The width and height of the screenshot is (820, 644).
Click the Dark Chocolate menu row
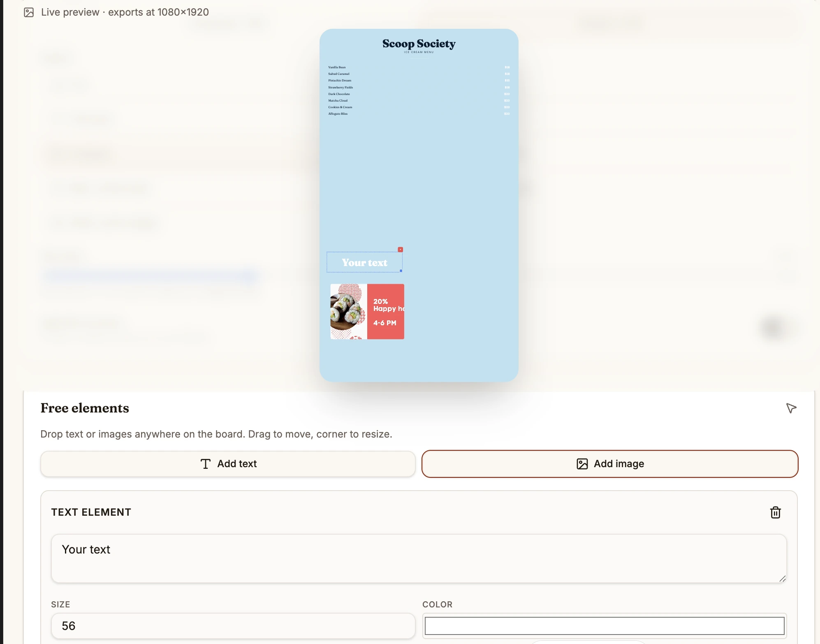(x=419, y=94)
